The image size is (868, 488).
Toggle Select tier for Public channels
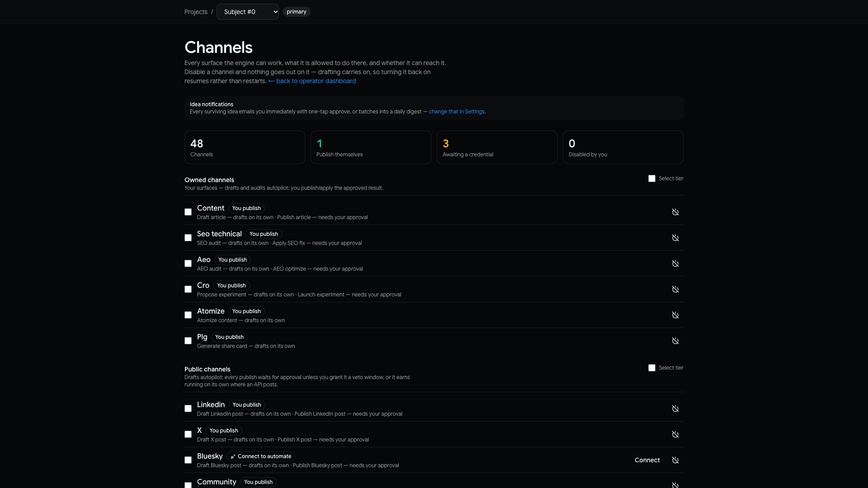click(x=652, y=368)
